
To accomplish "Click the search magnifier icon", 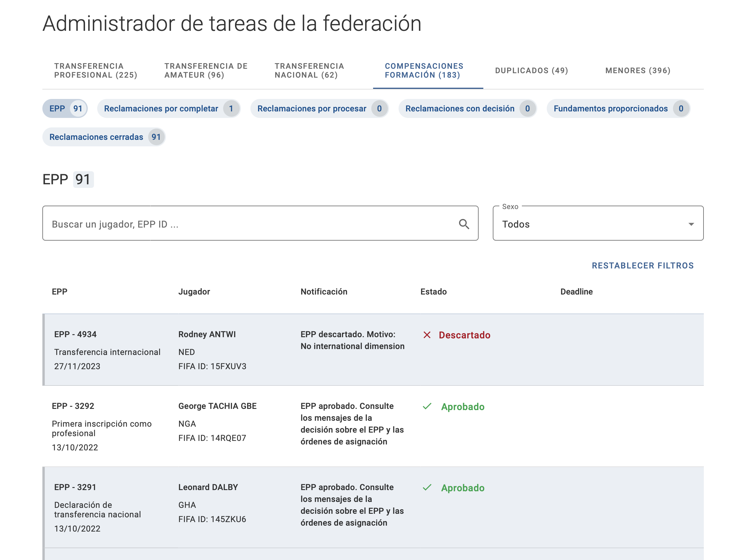I will 464,224.
